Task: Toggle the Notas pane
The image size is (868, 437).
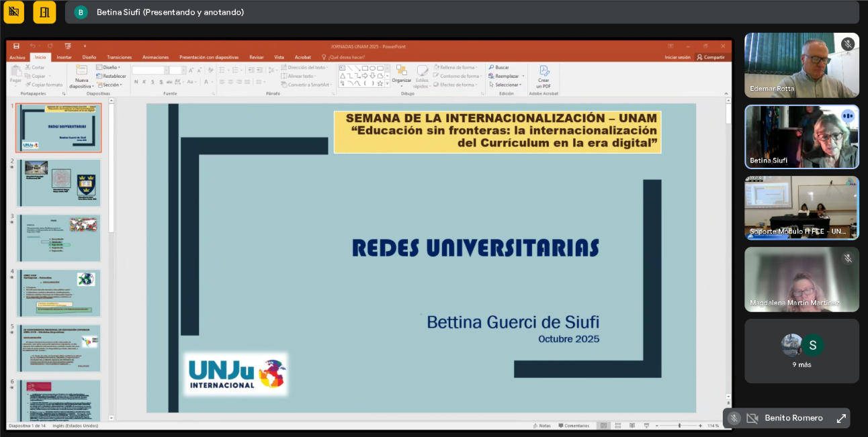Action: point(544,426)
